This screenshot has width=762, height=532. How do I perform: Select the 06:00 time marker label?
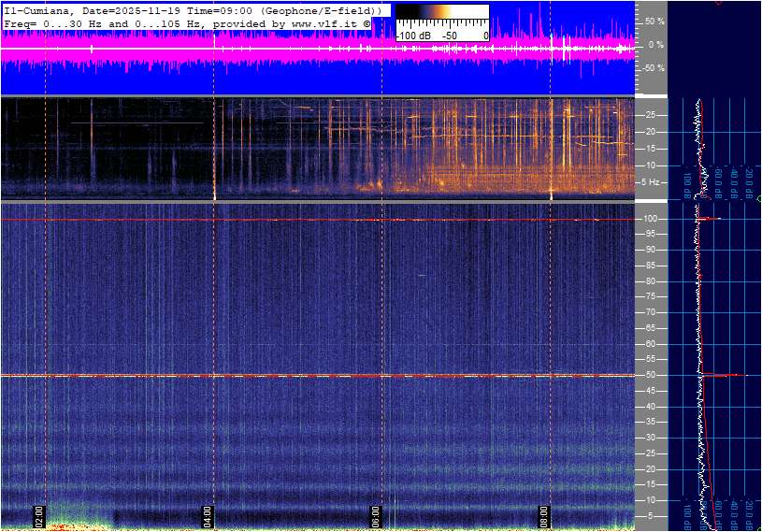coord(376,515)
